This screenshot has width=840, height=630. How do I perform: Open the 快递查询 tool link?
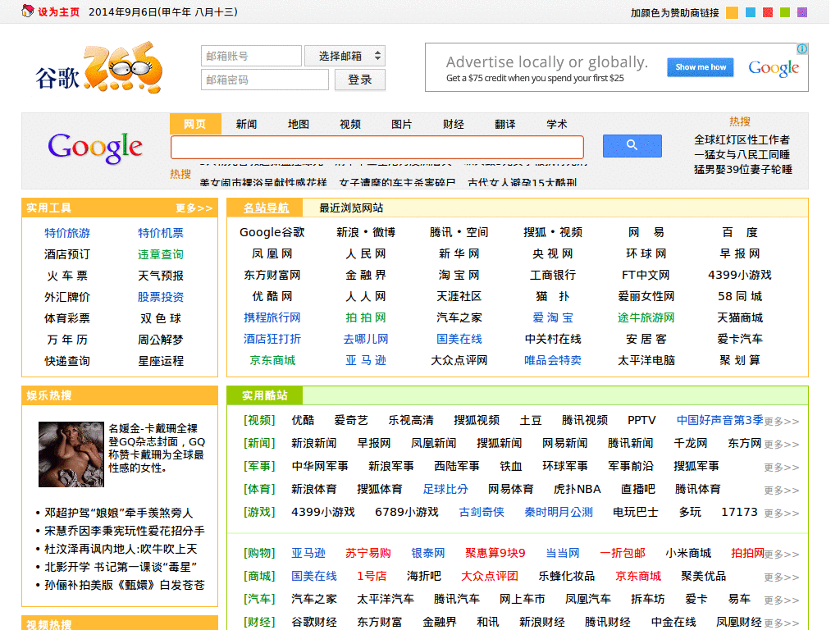tap(67, 361)
